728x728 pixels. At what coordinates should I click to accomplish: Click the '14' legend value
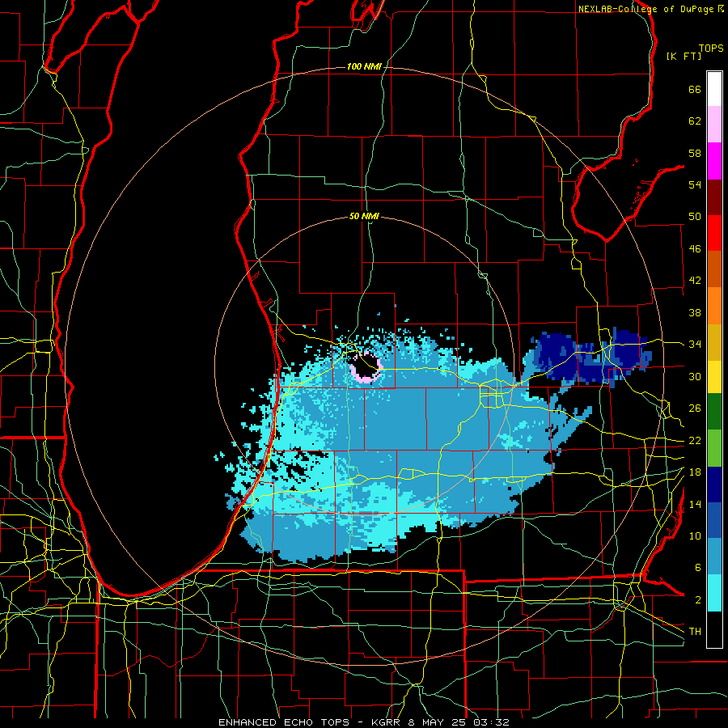(695, 504)
